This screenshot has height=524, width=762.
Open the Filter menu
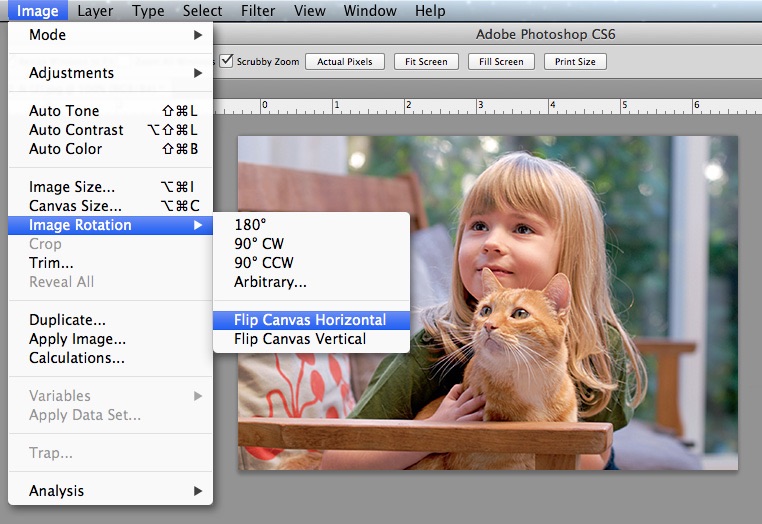259,11
